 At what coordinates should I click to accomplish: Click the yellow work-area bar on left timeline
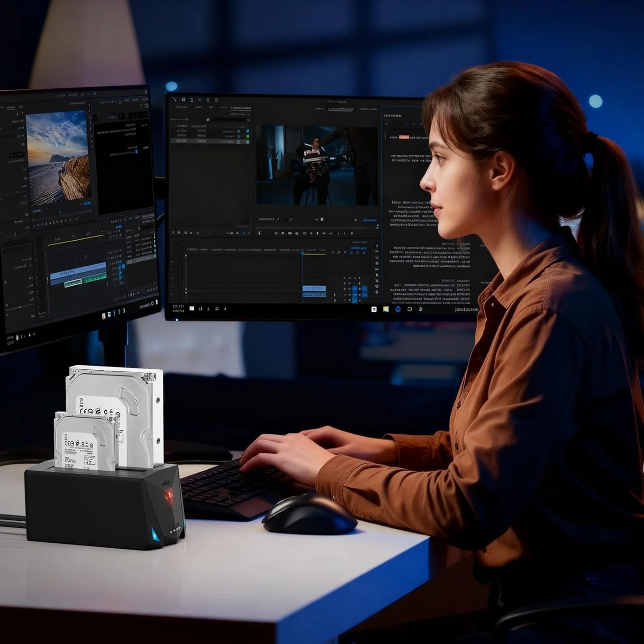click(x=75, y=240)
